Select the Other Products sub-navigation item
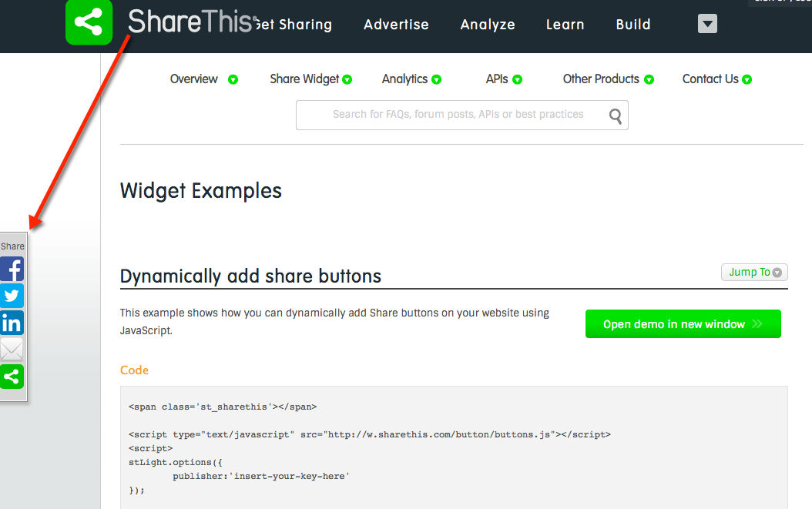This screenshot has height=509, width=812. pos(601,79)
